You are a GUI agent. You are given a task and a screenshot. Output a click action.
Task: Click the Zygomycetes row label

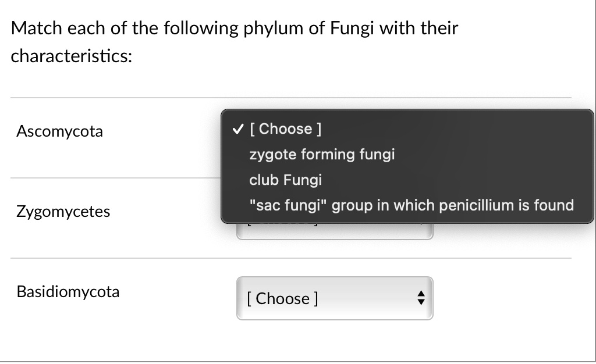coord(63,212)
